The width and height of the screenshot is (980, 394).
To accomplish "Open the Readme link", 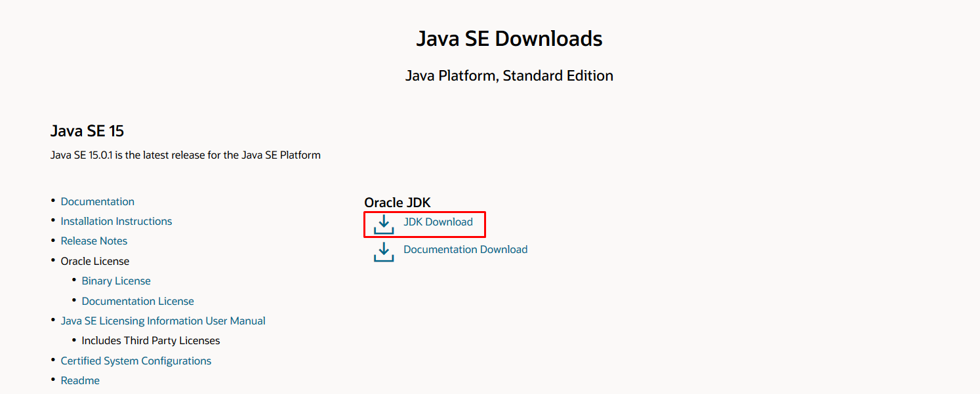I will [x=80, y=380].
